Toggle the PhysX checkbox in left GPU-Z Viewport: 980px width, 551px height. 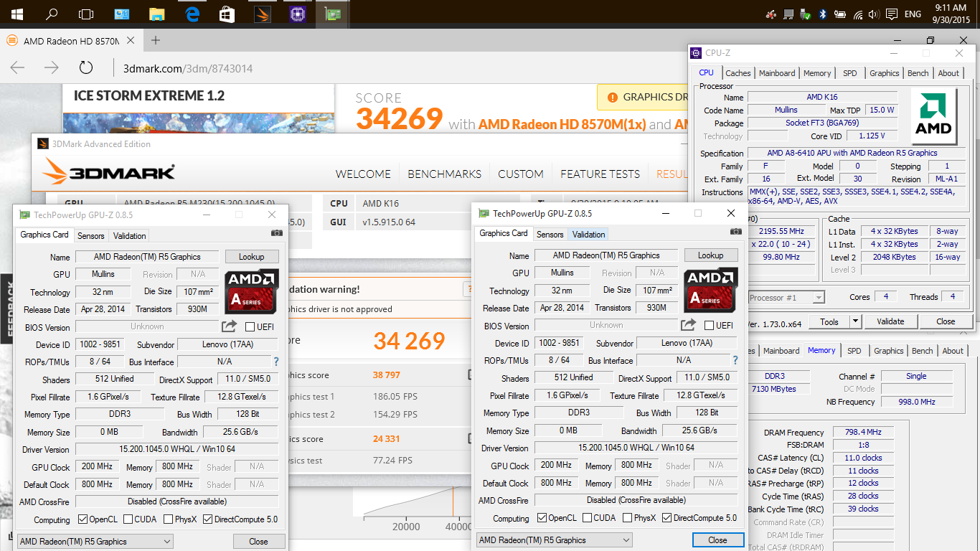(169, 519)
